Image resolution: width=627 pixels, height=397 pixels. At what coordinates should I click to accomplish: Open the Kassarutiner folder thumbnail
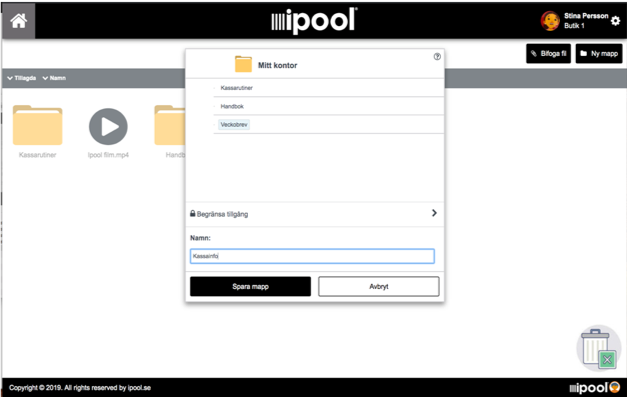coord(38,125)
